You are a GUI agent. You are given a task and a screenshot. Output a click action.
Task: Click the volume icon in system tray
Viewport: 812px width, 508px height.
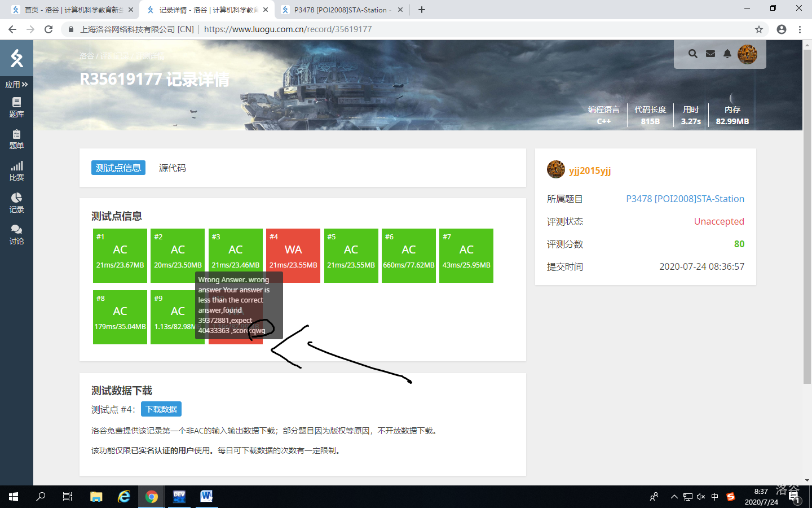(701, 497)
